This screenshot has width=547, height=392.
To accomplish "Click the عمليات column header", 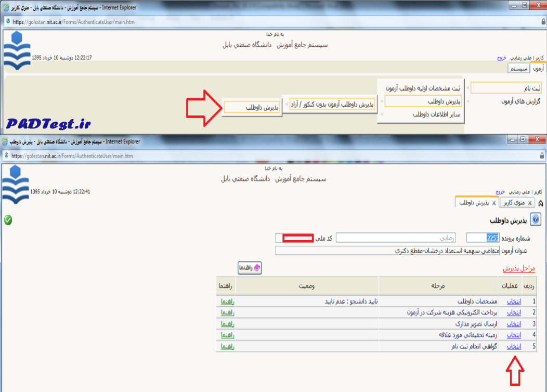I will point(510,286).
